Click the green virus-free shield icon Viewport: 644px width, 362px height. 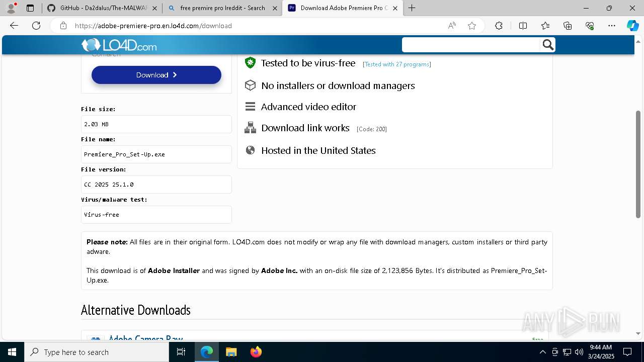click(x=250, y=63)
